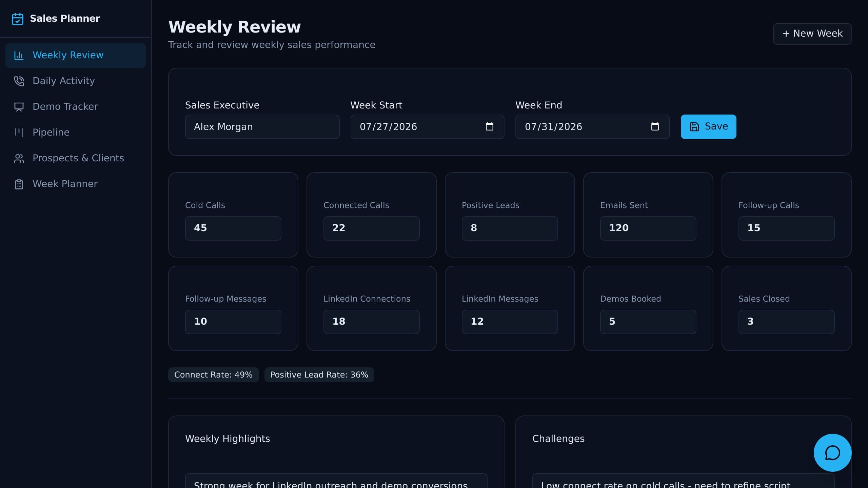The width and height of the screenshot is (868, 488).
Task: Click the Week Start label
Action: click(376, 105)
